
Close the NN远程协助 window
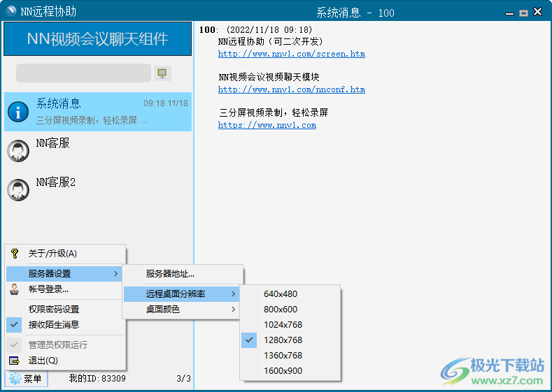tap(537, 12)
